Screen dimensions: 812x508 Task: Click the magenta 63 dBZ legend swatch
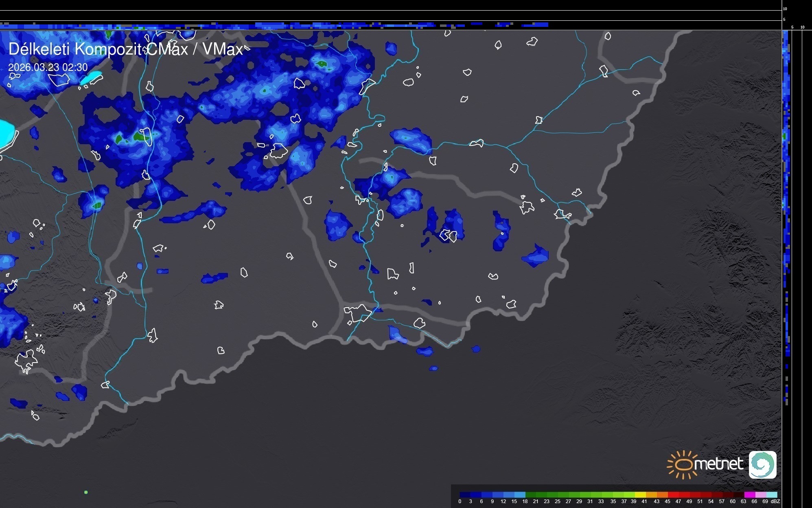[749, 495]
